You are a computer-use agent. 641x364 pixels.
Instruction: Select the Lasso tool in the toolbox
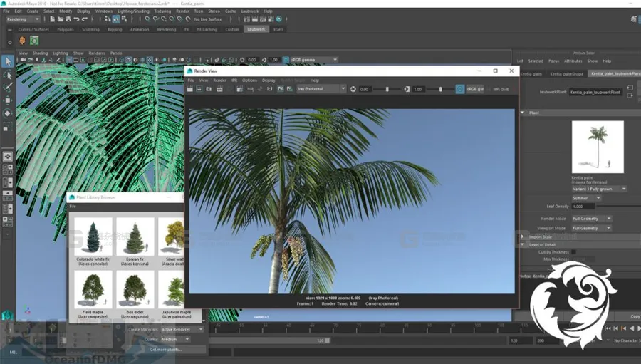pyautogui.click(x=8, y=75)
